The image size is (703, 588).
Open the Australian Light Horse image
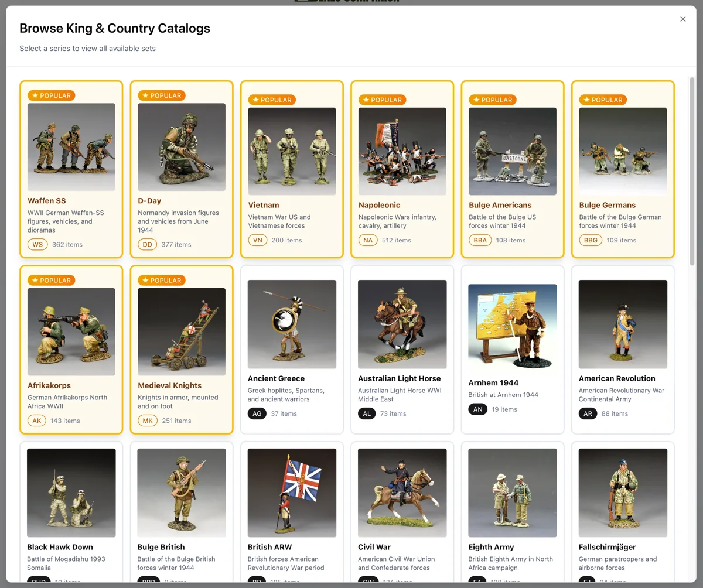402,324
